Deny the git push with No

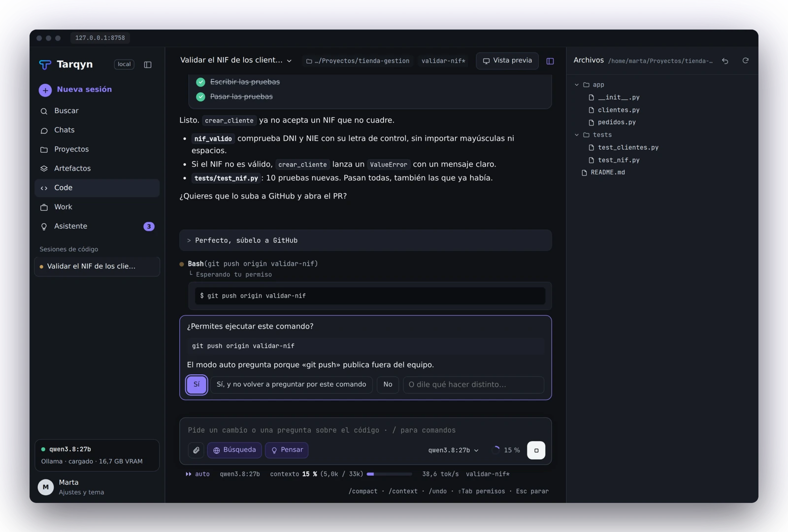point(388,385)
